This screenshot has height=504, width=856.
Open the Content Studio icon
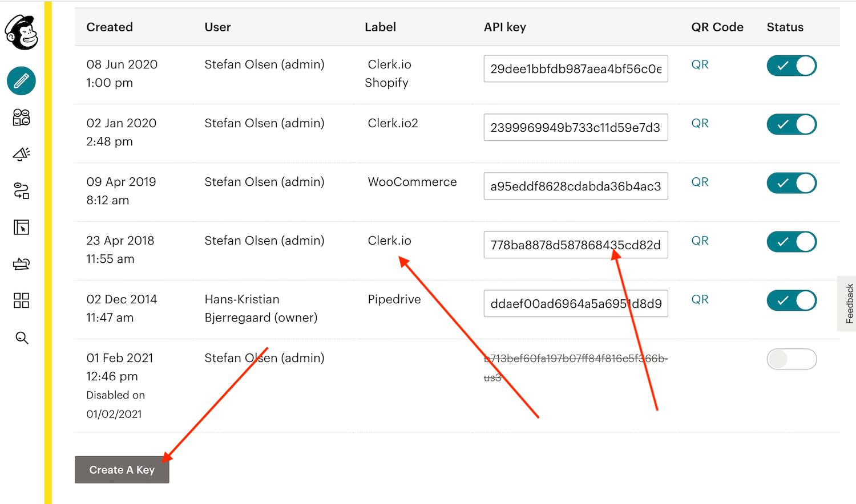tap(22, 264)
